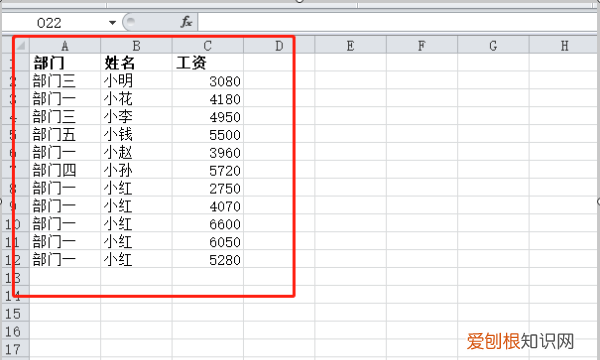This screenshot has width=600, height=360.
Task: Select column G header
Action: pyautogui.click(x=493, y=46)
